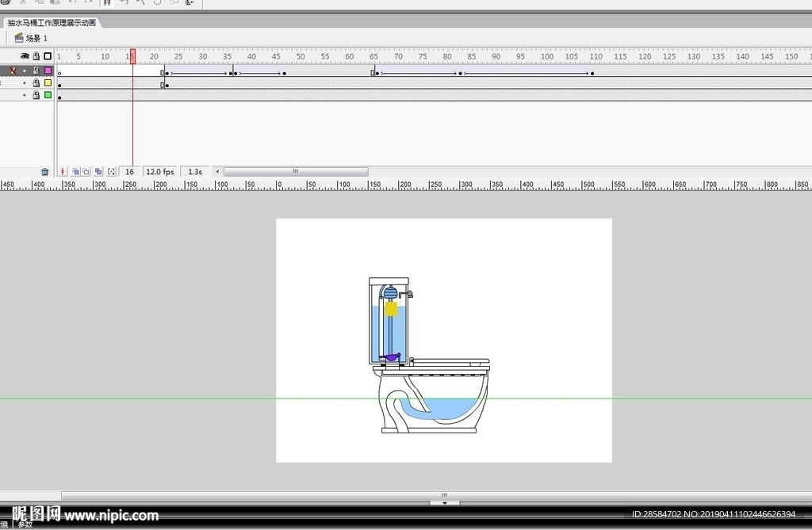Click frame number 130 on the timeline ruler
Screen dimensions: 812x530
693,56
